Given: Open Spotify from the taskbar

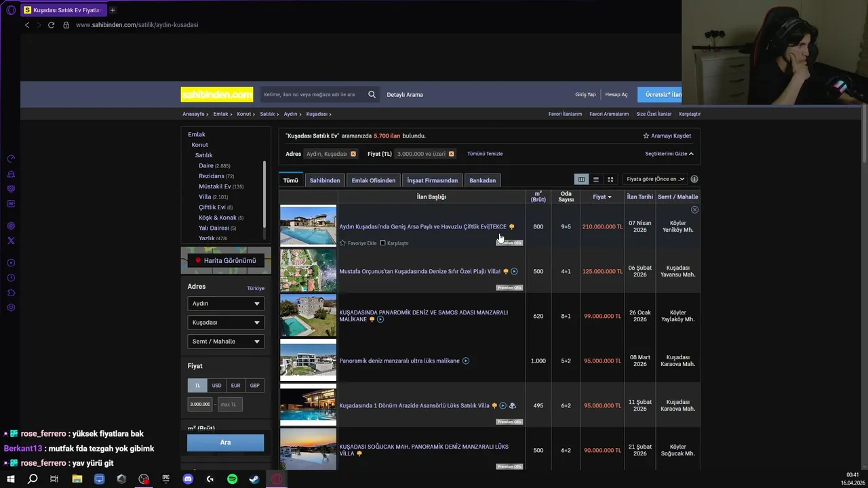Looking at the screenshot, I should click(232, 479).
